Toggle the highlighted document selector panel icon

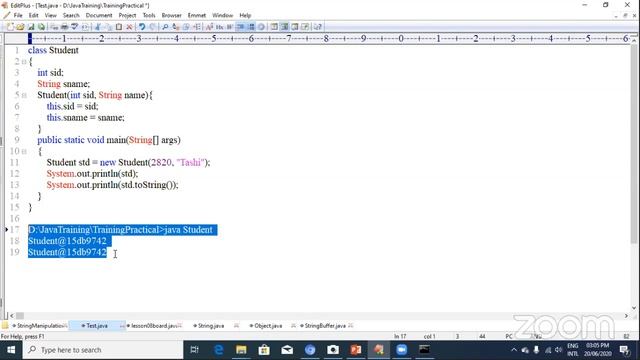(284, 27)
